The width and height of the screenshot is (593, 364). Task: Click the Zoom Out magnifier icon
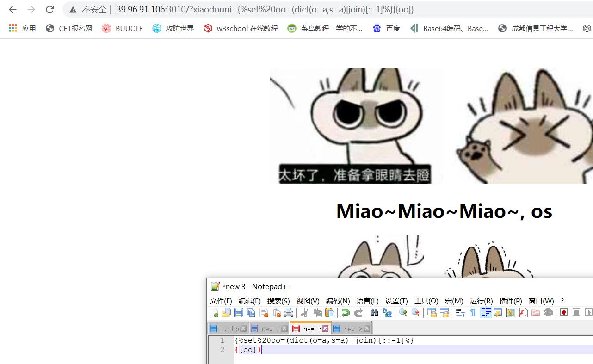click(x=415, y=313)
